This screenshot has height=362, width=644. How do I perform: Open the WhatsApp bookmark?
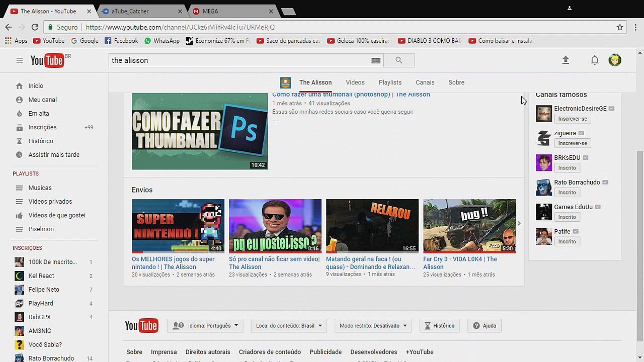[x=162, y=41]
